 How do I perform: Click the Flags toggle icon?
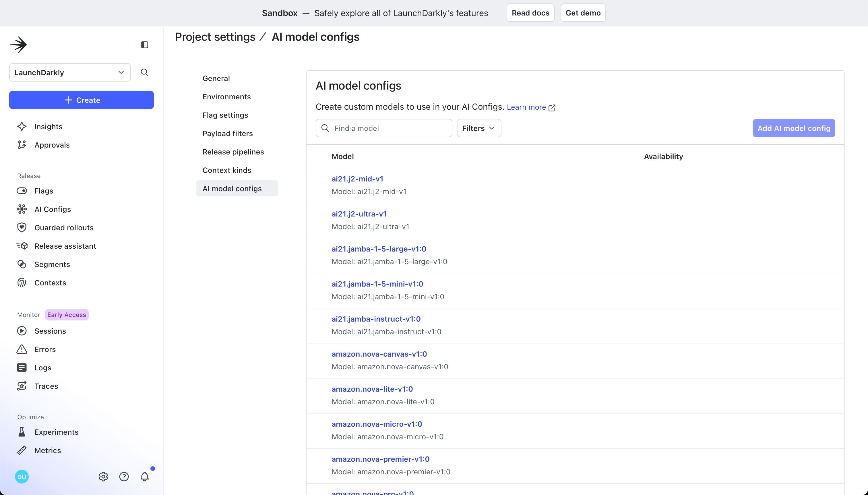pos(22,191)
